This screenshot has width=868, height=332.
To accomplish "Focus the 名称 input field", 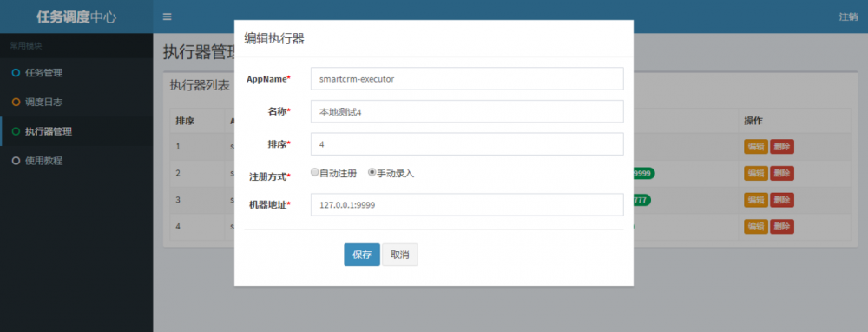I will point(467,111).
